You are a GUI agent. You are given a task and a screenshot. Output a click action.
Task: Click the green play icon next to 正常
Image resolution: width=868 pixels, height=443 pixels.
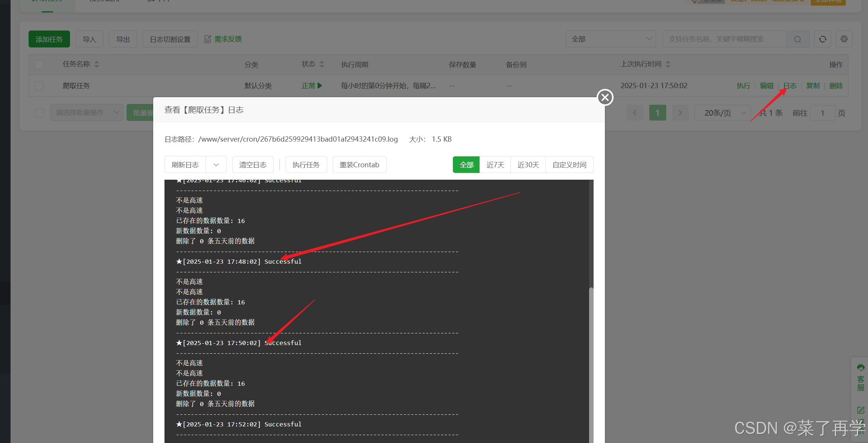coord(320,86)
